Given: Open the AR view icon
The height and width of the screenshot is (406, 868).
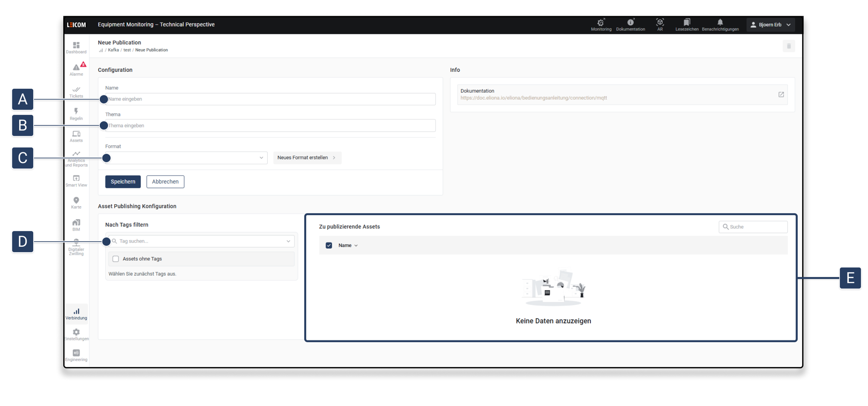Looking at the screenshot, I should (x=660, y=24).
